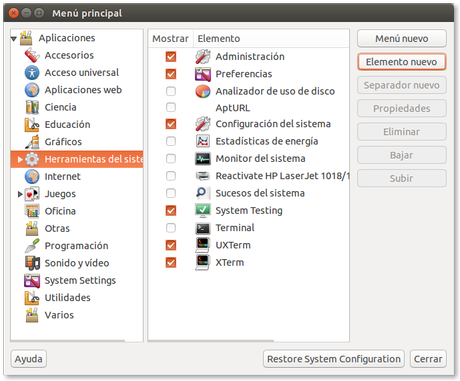Click the Otras category icon
This screenshot has width=460, height=381.
[32, 229]
